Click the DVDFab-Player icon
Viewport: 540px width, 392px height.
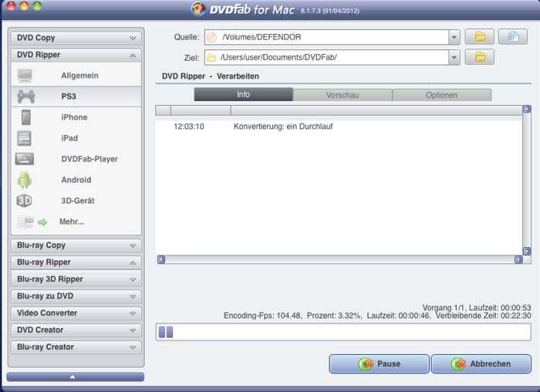point(25,159)
